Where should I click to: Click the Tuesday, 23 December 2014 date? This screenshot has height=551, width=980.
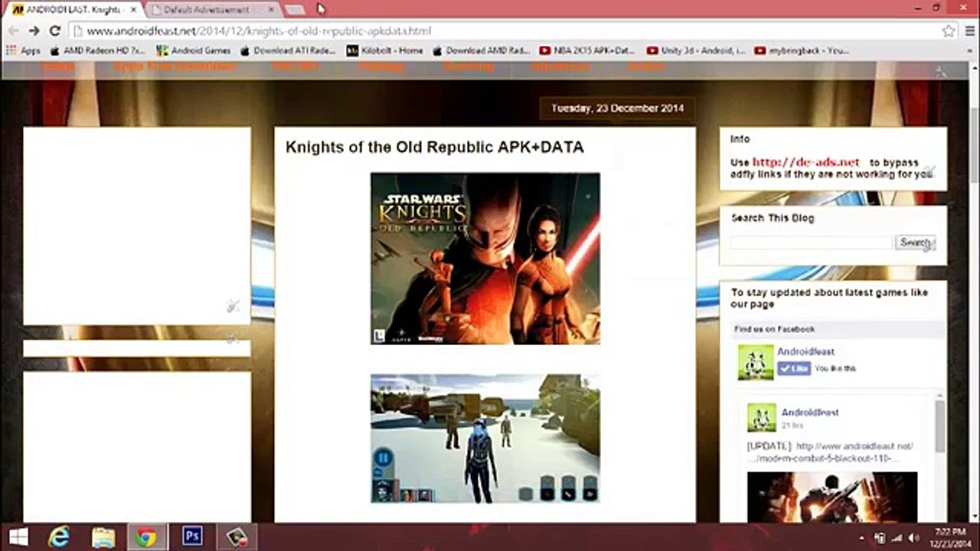pyautogui.click(x=617, y=108)
